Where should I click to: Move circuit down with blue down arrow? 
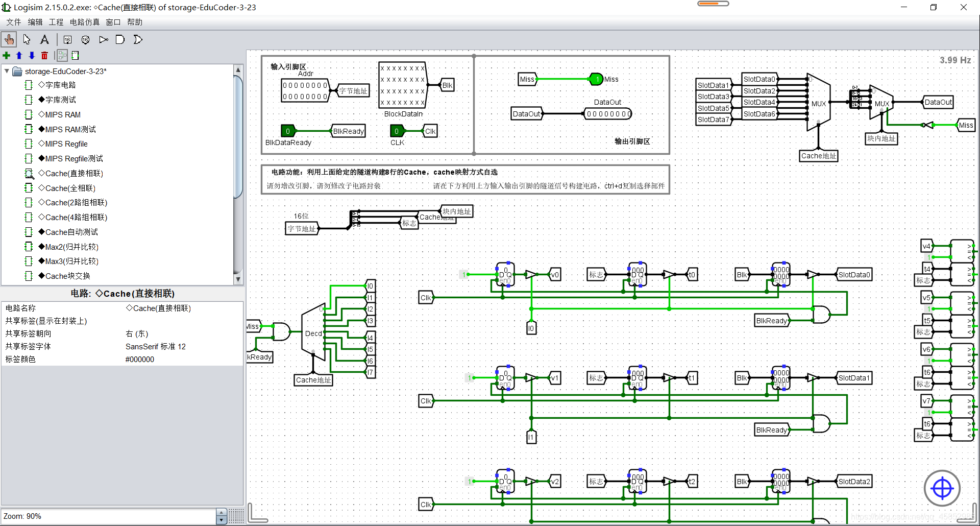coord(32,55)
